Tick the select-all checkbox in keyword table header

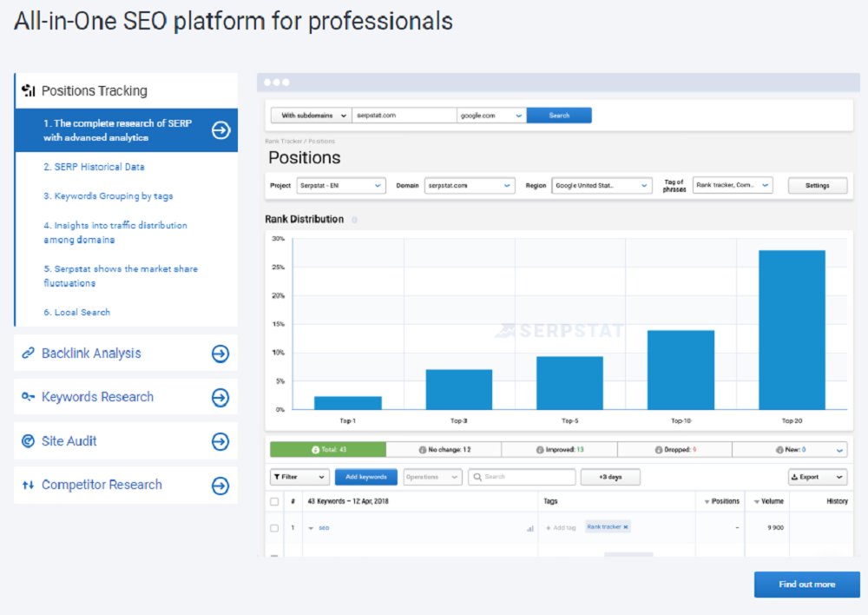click(x=273, y=501)
